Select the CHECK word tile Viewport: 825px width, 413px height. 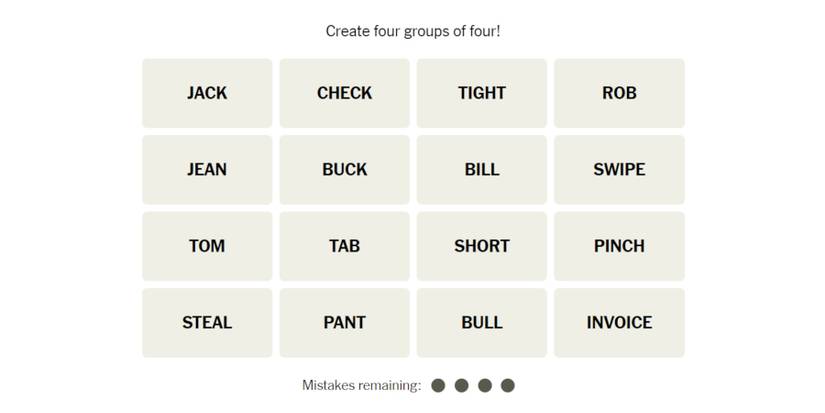pyautogui.click(x=344, y=93)
